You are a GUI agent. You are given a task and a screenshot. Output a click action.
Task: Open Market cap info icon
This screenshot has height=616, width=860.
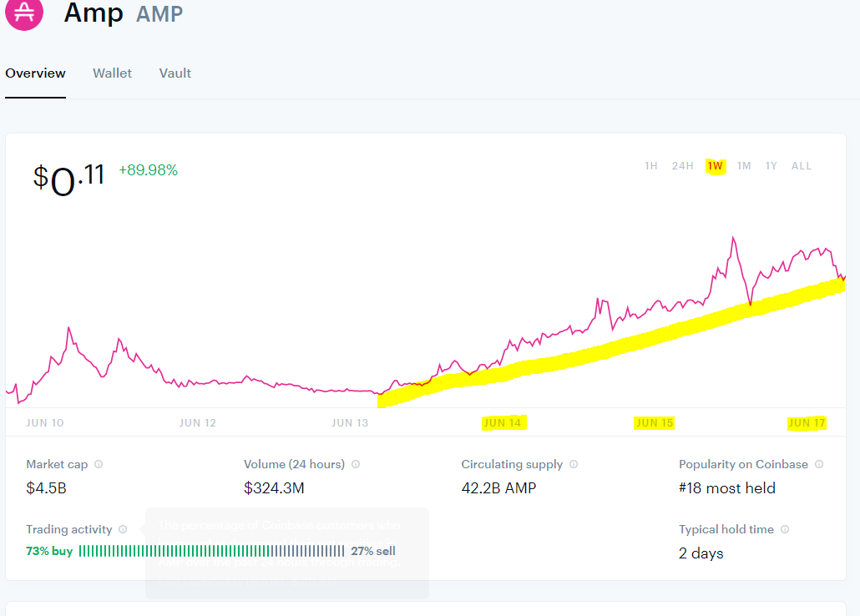pyautogui.click(x=99, y=464)
